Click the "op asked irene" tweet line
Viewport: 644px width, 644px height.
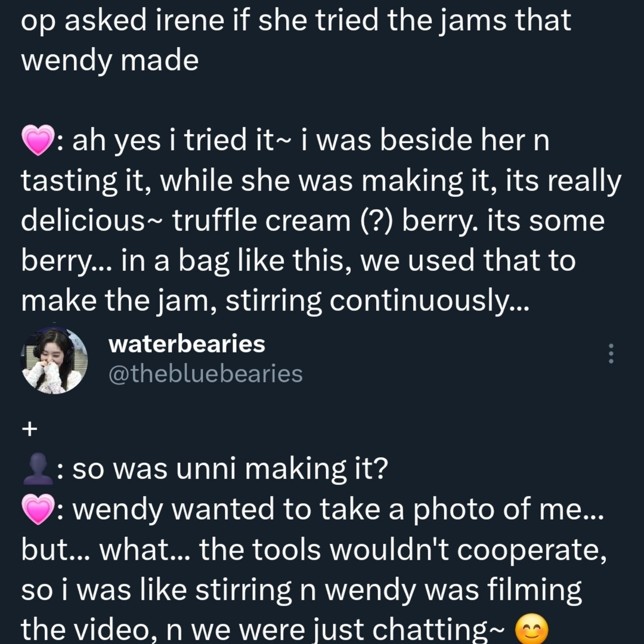tap(296, 20)
